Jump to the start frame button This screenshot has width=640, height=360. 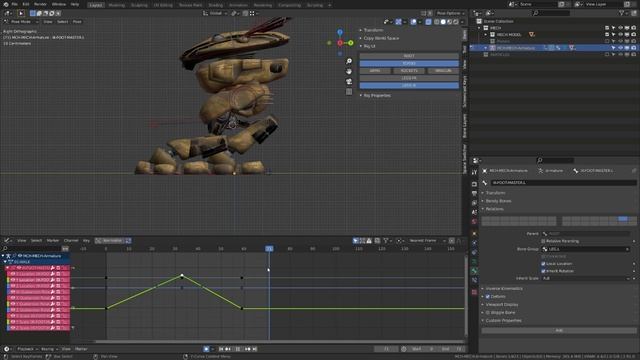221,349
